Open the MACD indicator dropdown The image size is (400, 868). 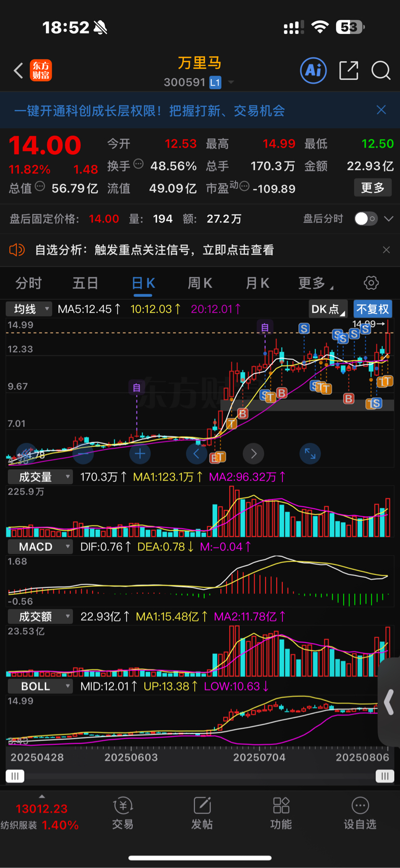pos(40,546)
